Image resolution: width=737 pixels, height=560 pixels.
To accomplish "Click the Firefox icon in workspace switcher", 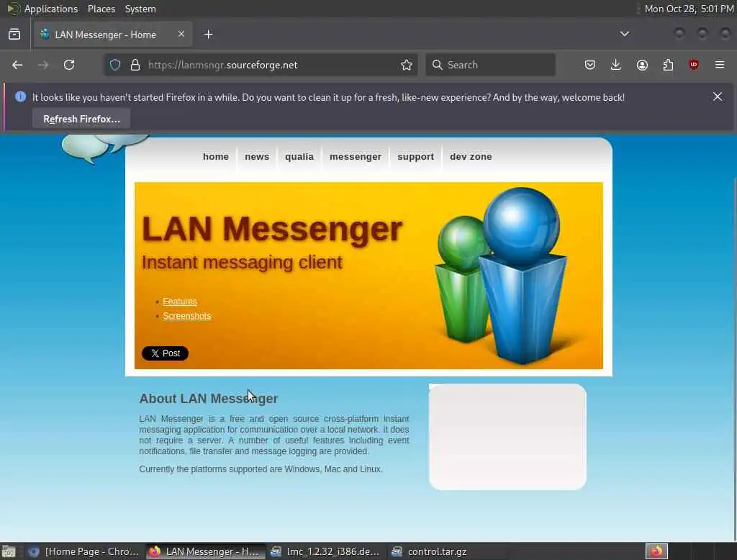I will click(656, 551).
